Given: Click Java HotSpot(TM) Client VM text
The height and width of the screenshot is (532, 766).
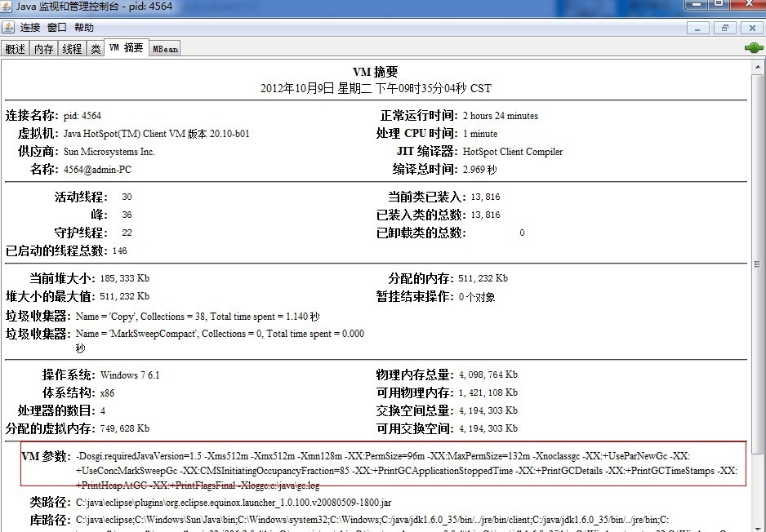Looking at the screenshot, I should click(x=156, y=134).
